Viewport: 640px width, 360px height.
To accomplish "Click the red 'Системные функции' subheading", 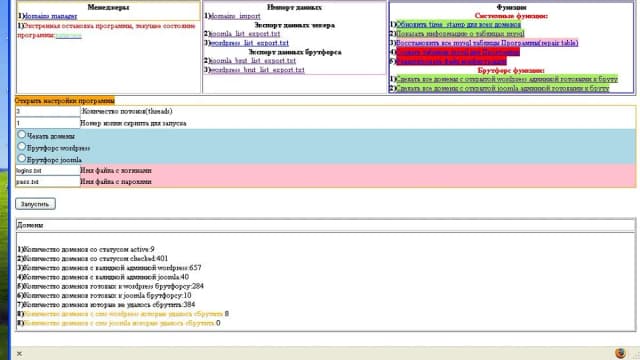I will click(x=511, y=16).
